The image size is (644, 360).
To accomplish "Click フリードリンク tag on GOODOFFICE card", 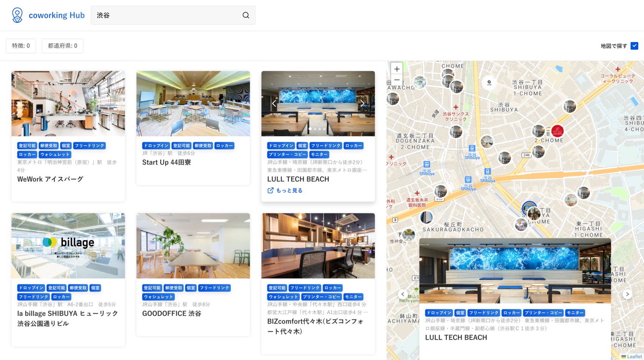I will click(x=215, y=288).
